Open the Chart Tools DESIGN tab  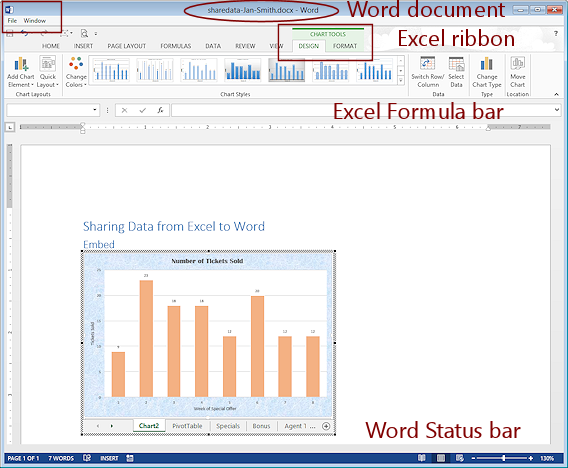coord(309,46)
